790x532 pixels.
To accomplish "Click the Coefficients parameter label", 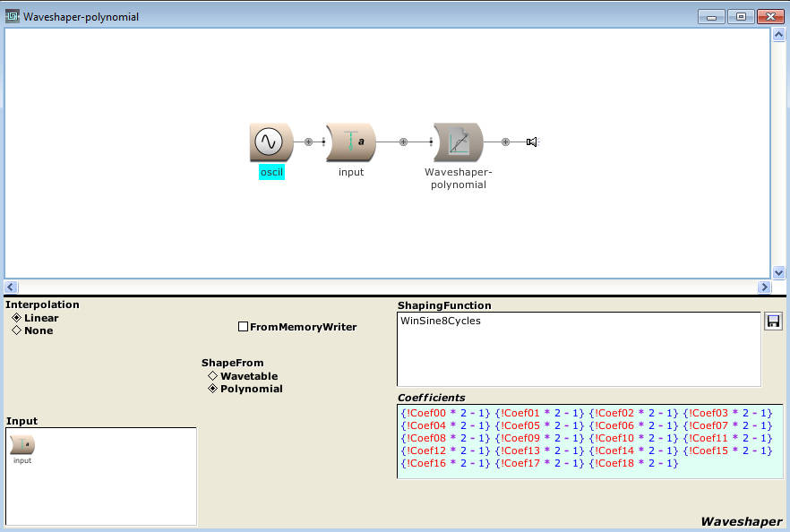I will point(432,398).
